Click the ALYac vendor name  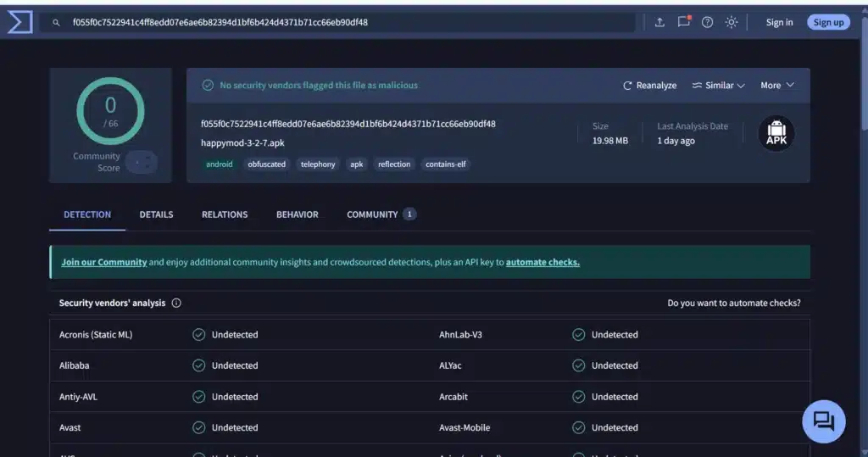[x=450, y=365]
